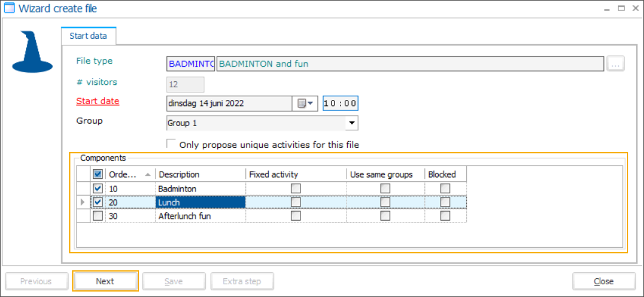644x297 pixels.
Task: Click the row indicator arrow for Lunch
Action: (x=83, y=202)
